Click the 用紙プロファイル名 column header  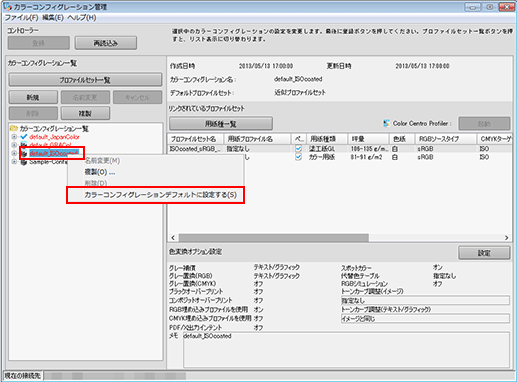[x=257, y=139]
